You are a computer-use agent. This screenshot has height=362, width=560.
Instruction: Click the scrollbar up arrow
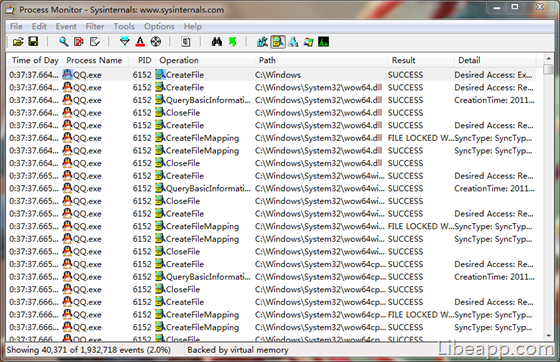(x=548, y=58)
